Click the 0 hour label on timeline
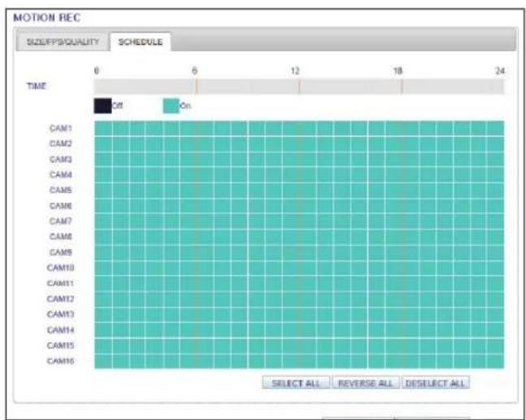 [97, 71]
